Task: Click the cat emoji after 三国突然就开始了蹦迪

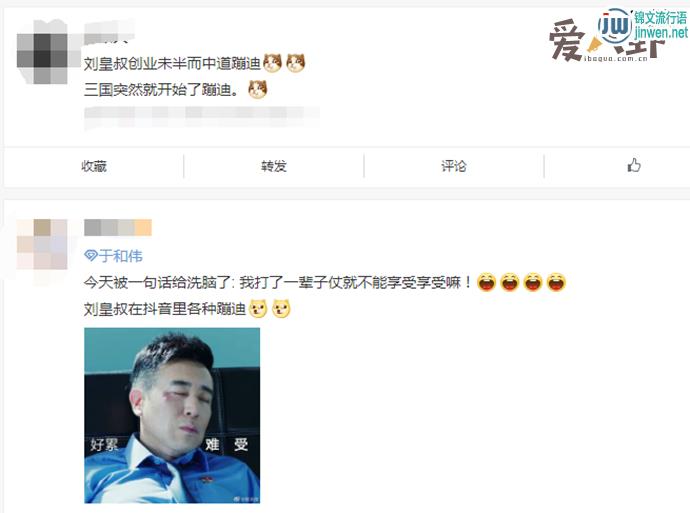Action: 257,89
